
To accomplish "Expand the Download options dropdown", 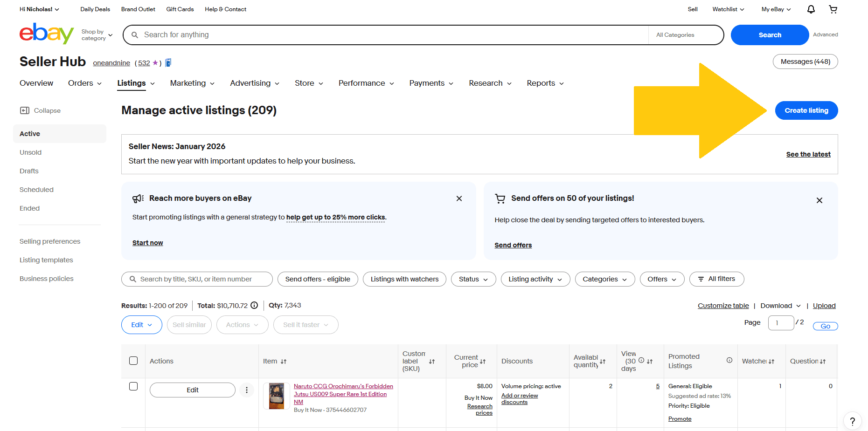I will [x=779, y=305].
